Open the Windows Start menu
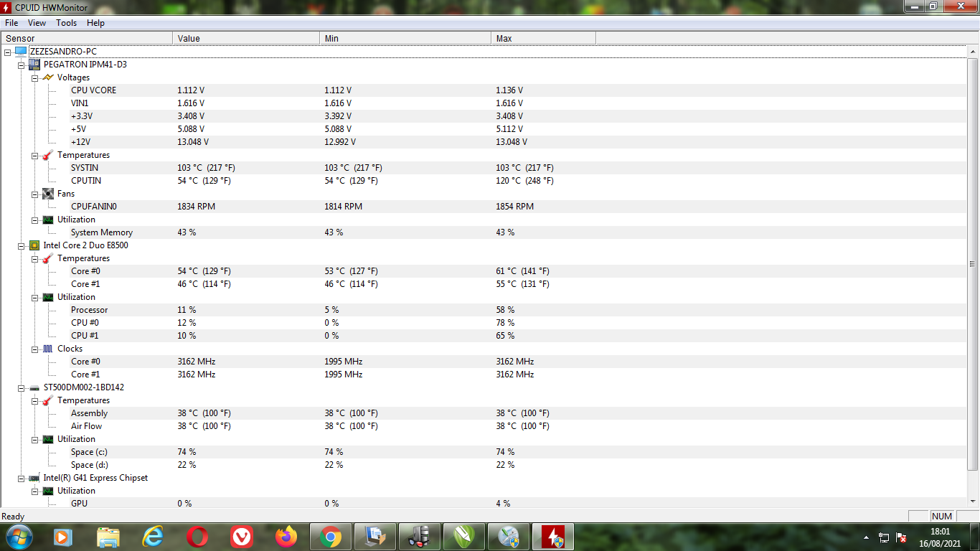This screenshot has width=980, height=551. coord(19,536)
